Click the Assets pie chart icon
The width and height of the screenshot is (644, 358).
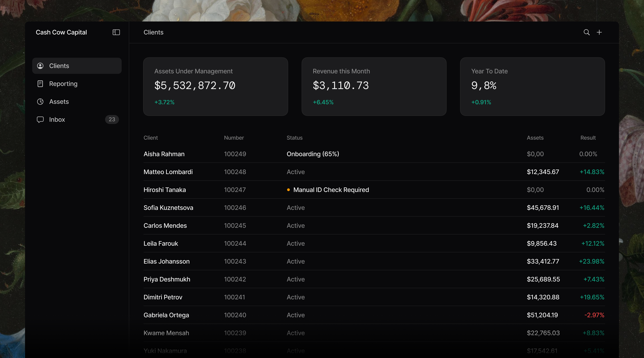coord(40,102)
